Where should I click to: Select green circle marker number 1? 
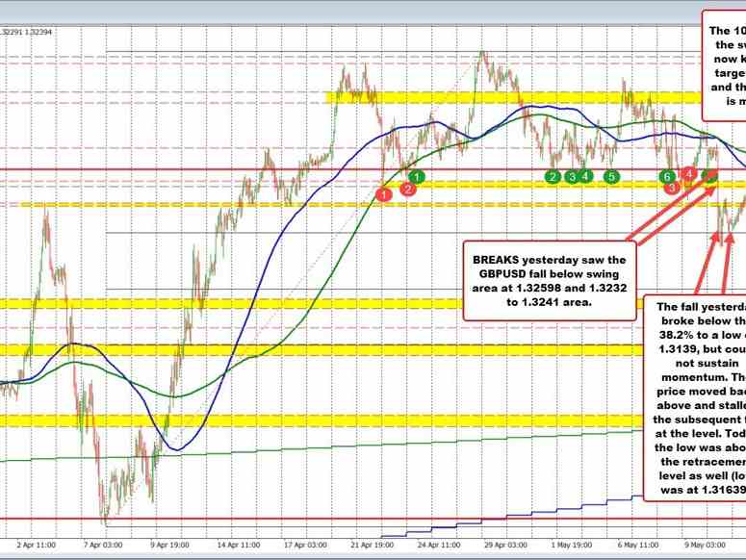(416, 176)
